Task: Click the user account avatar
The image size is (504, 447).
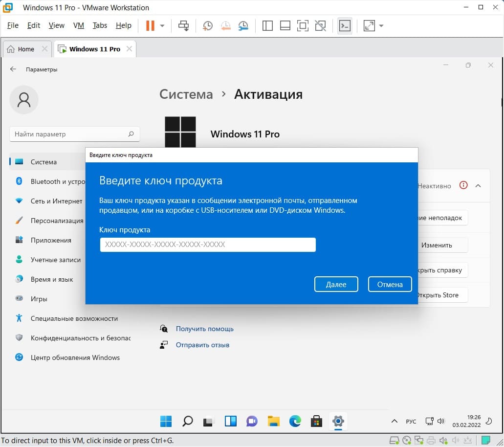Action: [24, 100]
